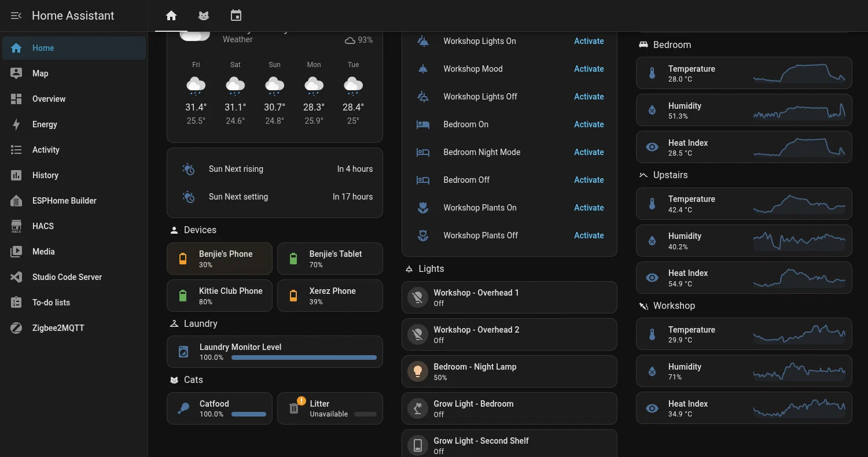Launch Studio Code Server
Viewport: 868px width, 457px height.
74,277
